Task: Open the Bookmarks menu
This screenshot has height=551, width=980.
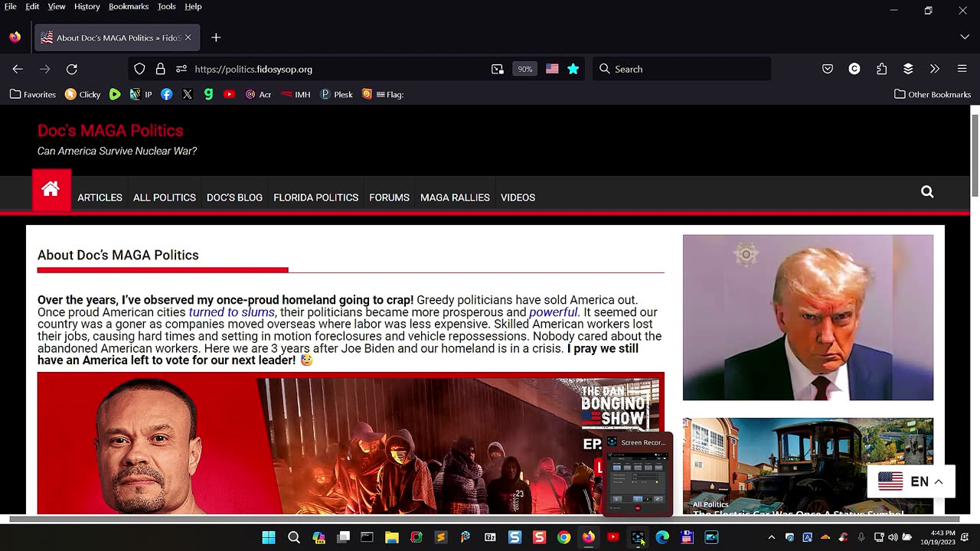Action: coord(129,6)
